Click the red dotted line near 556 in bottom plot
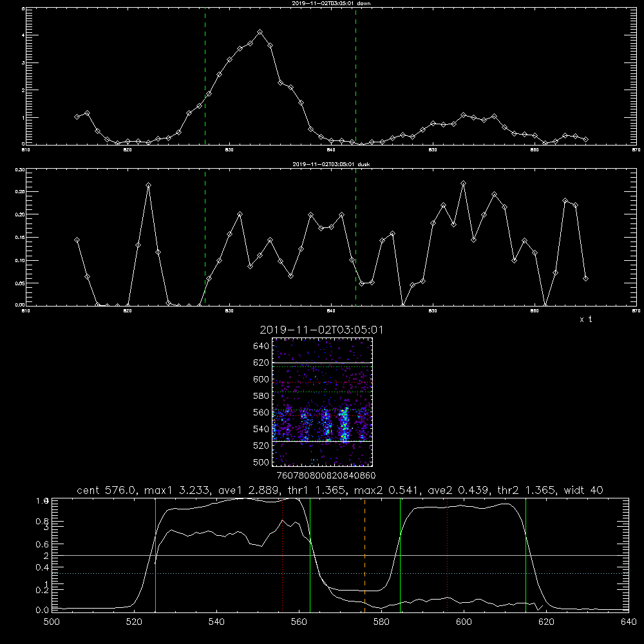This screenshot has height=644, width=644. point(282,554)
